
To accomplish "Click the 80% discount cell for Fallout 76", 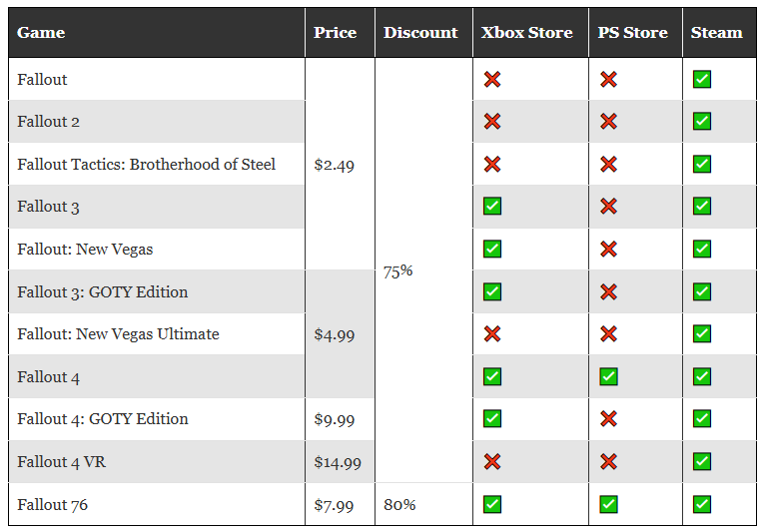I will [x=399, y=504].
